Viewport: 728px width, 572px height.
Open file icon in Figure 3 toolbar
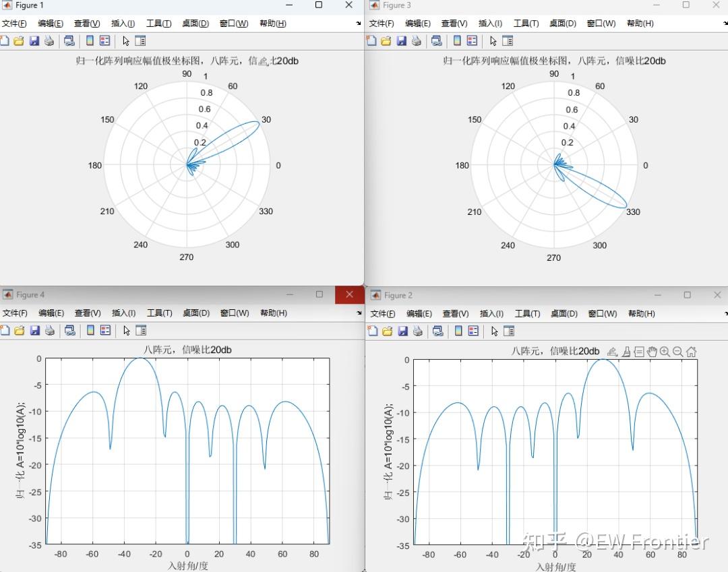click(x=386, y=41)
